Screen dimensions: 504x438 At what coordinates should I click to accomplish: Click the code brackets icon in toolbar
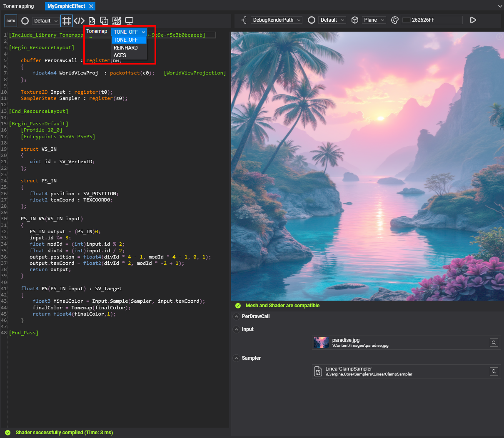pos(79,21)
